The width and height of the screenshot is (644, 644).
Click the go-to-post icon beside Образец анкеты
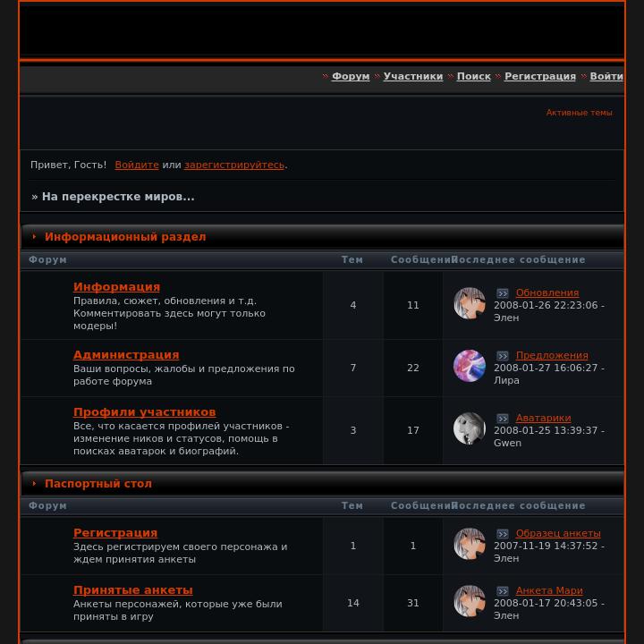click(x=503, y=534)
